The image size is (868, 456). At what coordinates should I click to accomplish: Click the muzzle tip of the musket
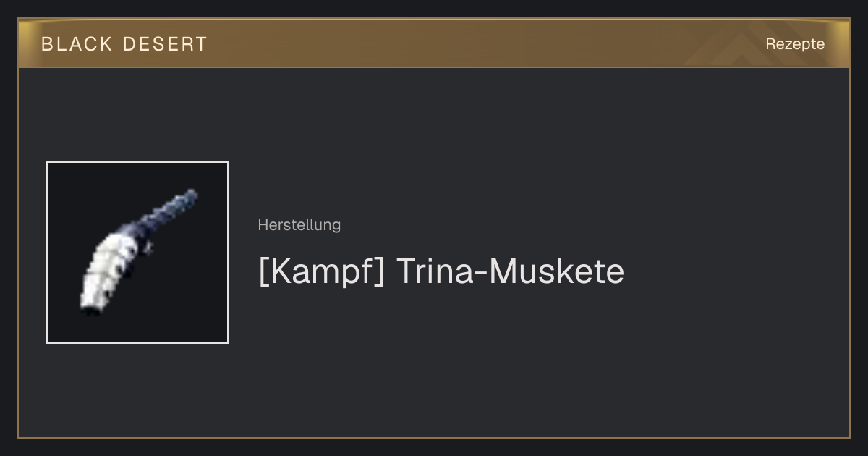[193, 193]
